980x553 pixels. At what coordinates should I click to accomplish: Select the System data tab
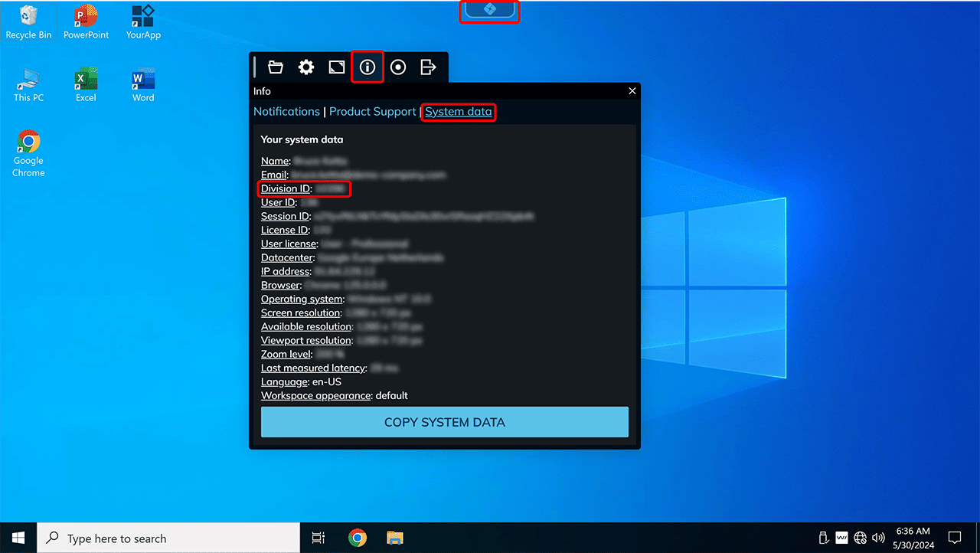(459, 112)
